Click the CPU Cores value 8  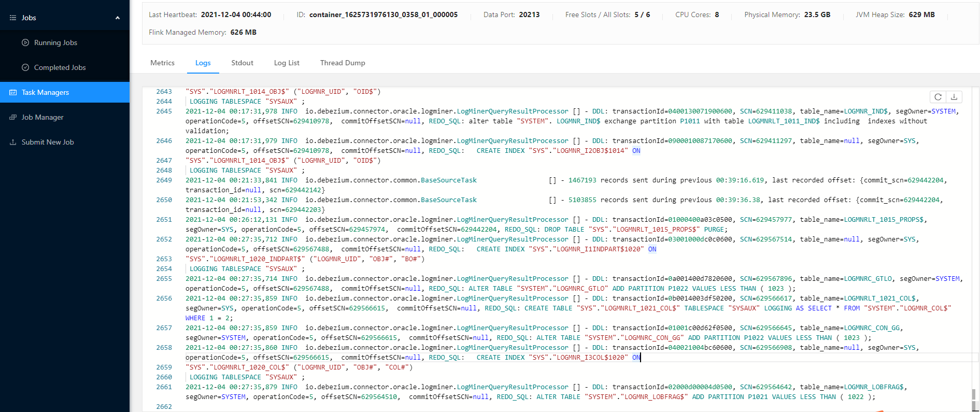click(717, 15)
